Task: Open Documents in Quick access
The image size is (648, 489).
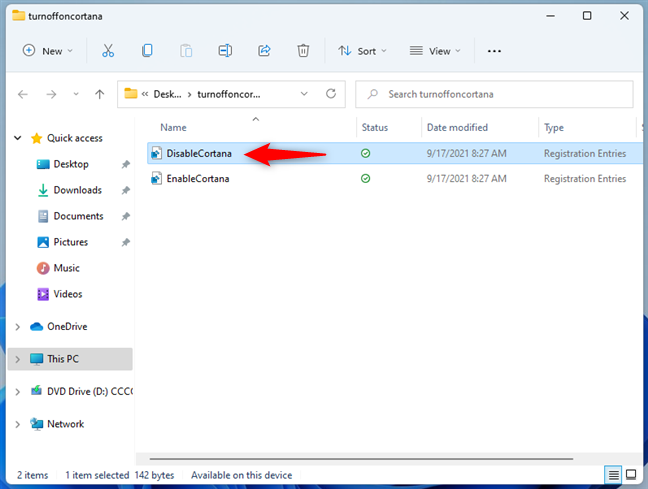Action: (x=78, y=216)
